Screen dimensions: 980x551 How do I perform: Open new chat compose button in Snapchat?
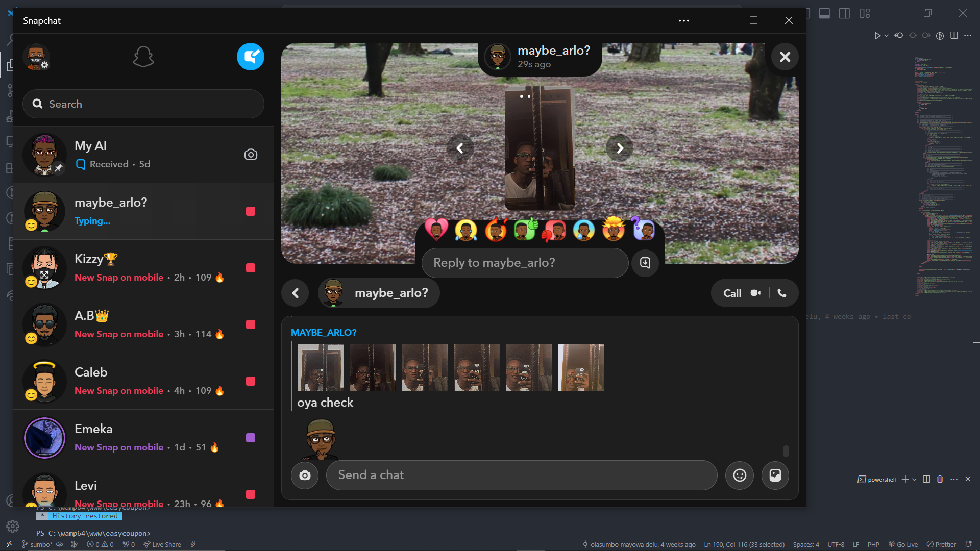click(250, 57)
